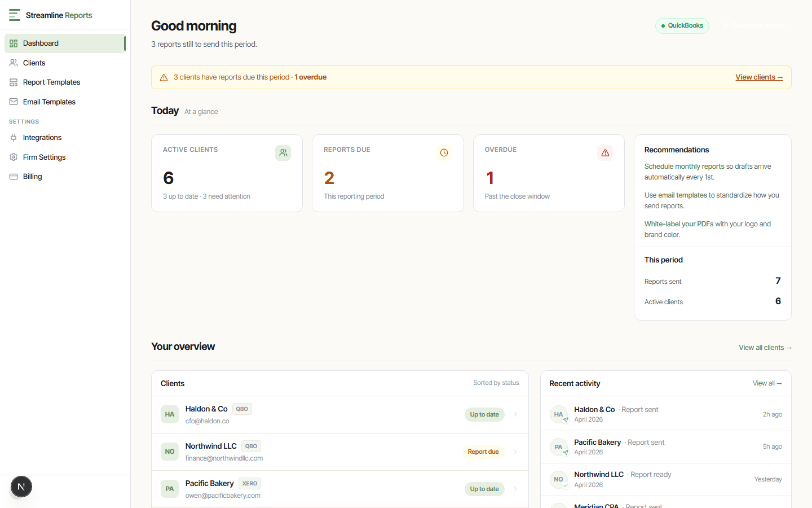Click the QBO tag beside Haldon & Co
812x508 pixels.
tap(242, 409)
